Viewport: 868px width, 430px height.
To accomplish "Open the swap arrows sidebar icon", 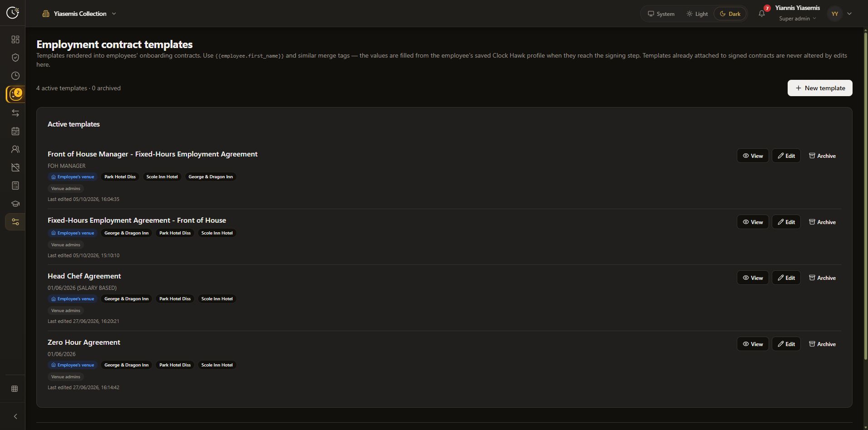I will pos(15,113).
